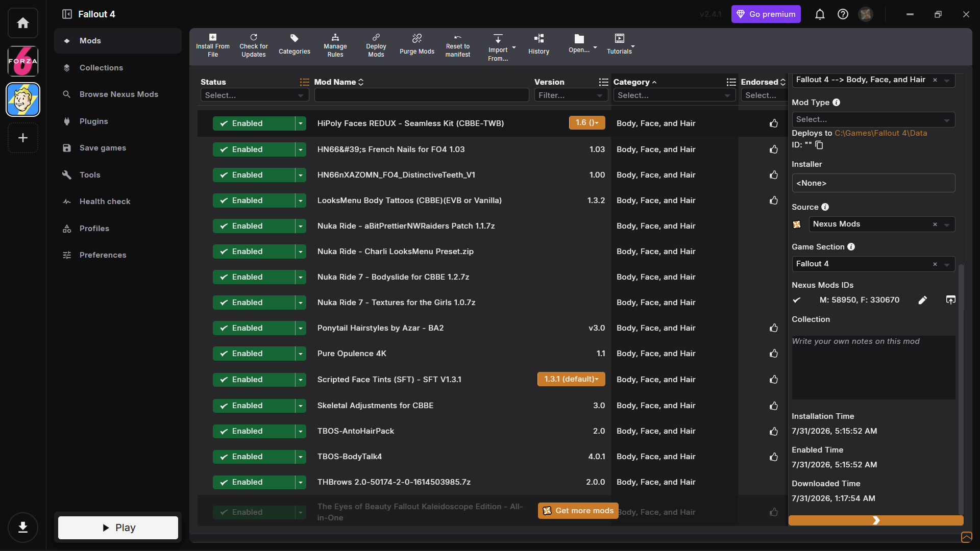Go to the Mods section
The image size is (980, 551).
(118, 41)
